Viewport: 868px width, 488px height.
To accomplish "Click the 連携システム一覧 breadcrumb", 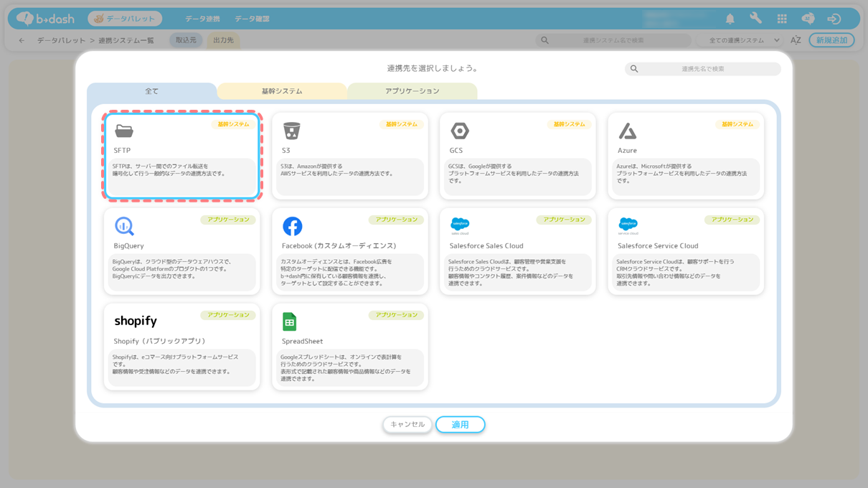I will [126, 40].
